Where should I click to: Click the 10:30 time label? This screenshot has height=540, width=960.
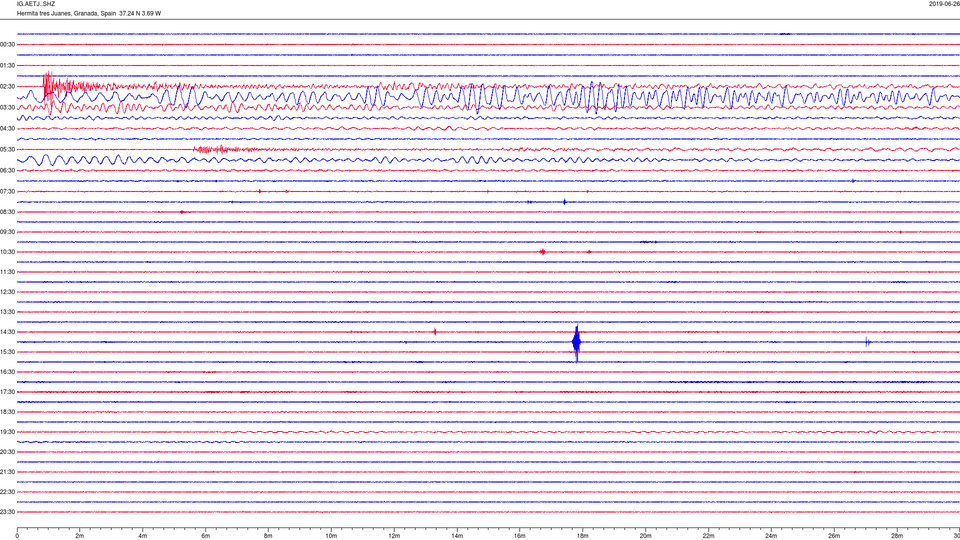point(7,252)
